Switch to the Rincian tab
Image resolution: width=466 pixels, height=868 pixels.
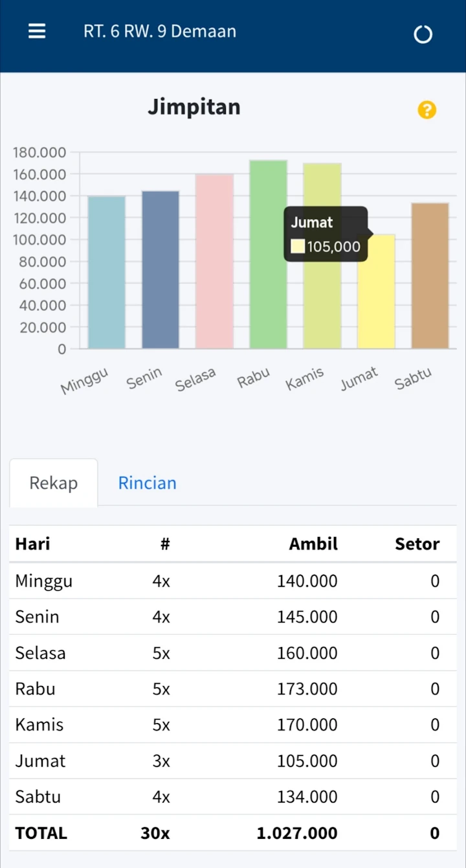click(x=147, y=483)
